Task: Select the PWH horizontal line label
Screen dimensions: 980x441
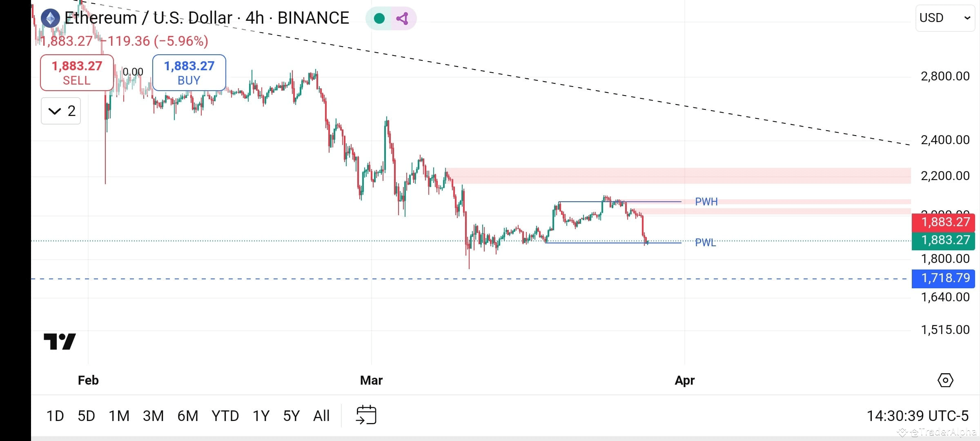Action: pos(706,202)
